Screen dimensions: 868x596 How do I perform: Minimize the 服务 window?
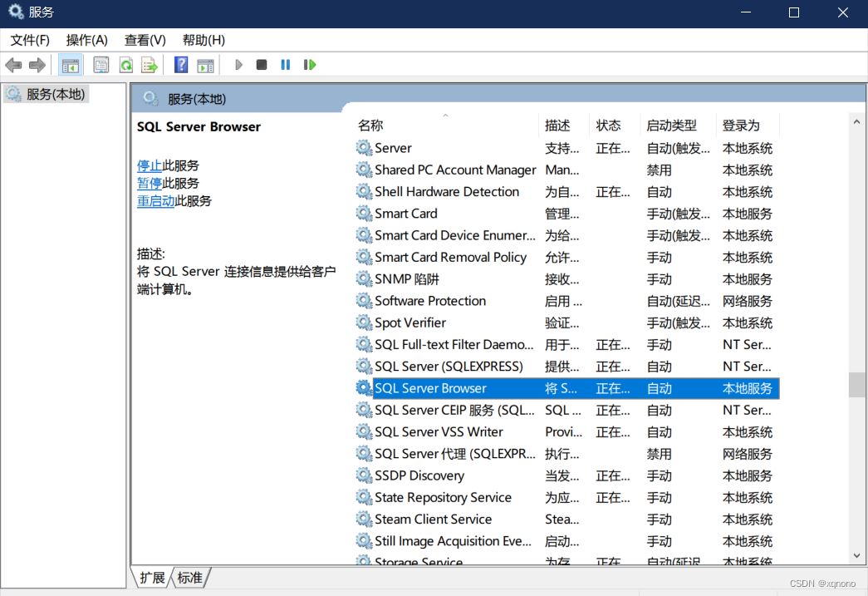click(x=746, y=12)
